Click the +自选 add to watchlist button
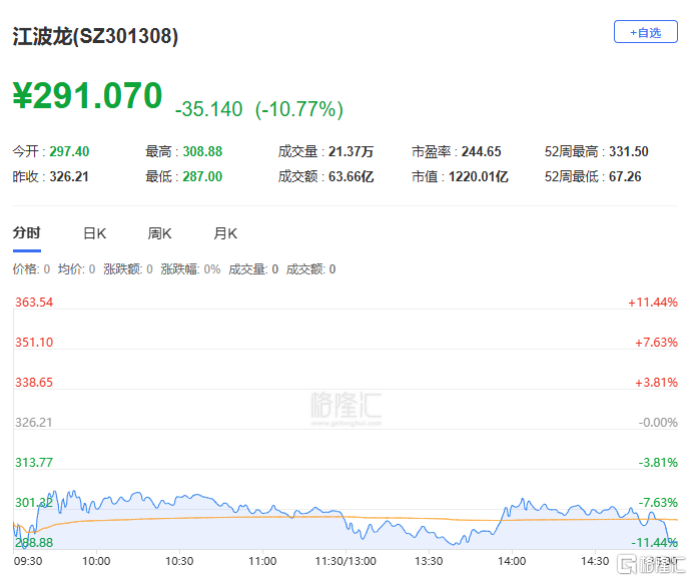The width and height of the screenshot is (692, 581). pos(645,32)
